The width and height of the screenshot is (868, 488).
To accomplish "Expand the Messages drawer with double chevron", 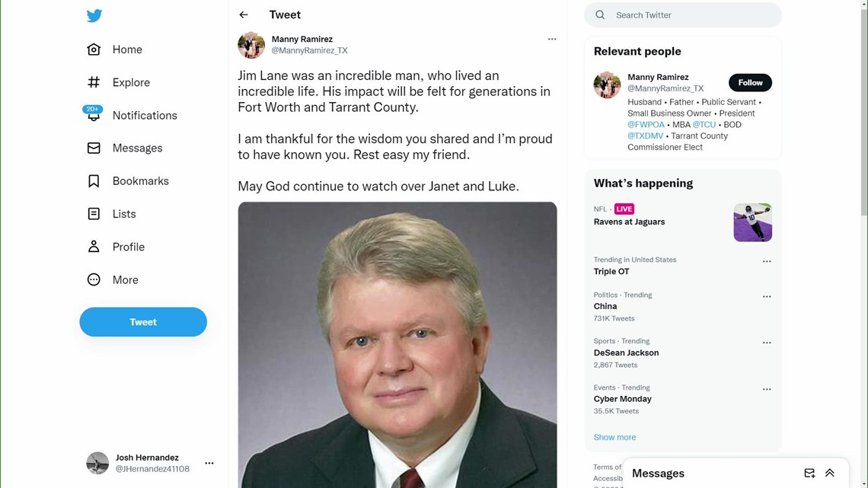I will [830, 474].
